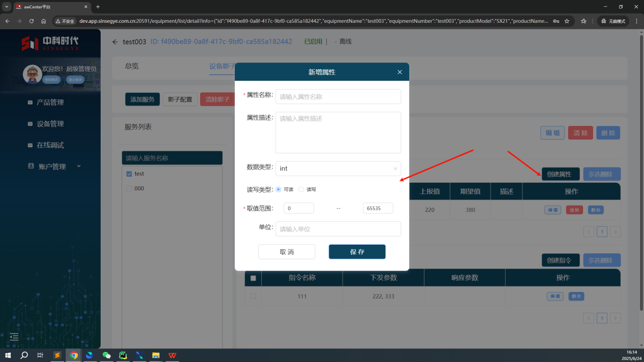Screen dimensions: 644x362
Task: Open the tab search dropdown in Chrome
Action: pos(7,7)
